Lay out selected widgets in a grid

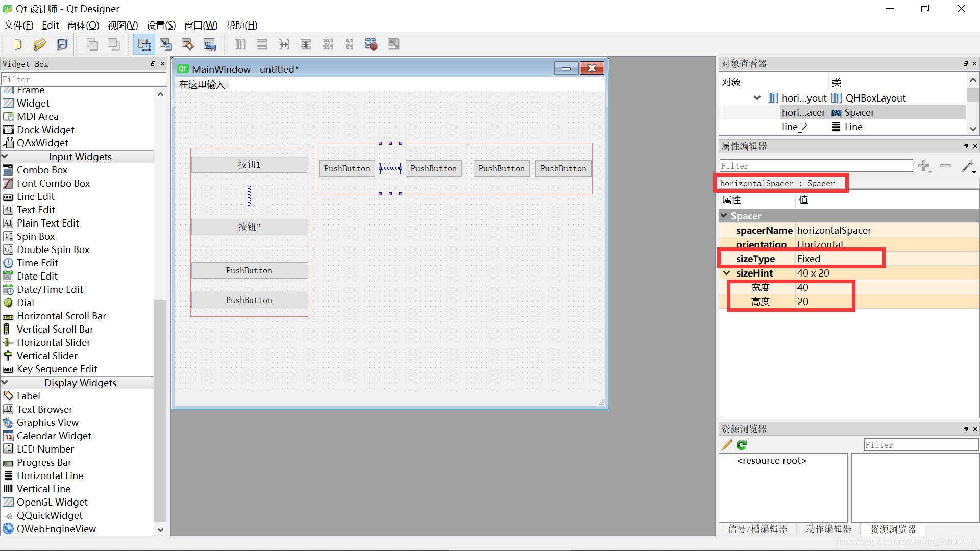pyautogui.click(x=327, y=44)
